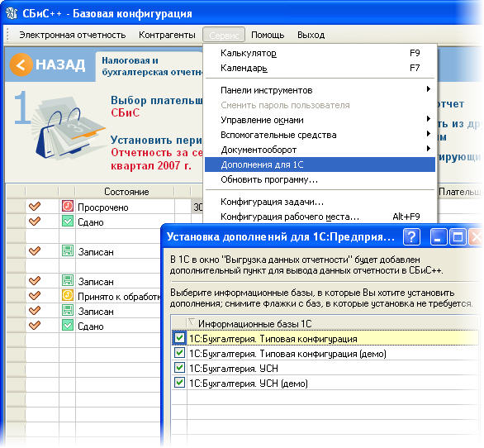Click the orange clock icon beside Принято к обработке
This screenshot has width=484, height=448.
pyautogui.click(x=68, y=295)
